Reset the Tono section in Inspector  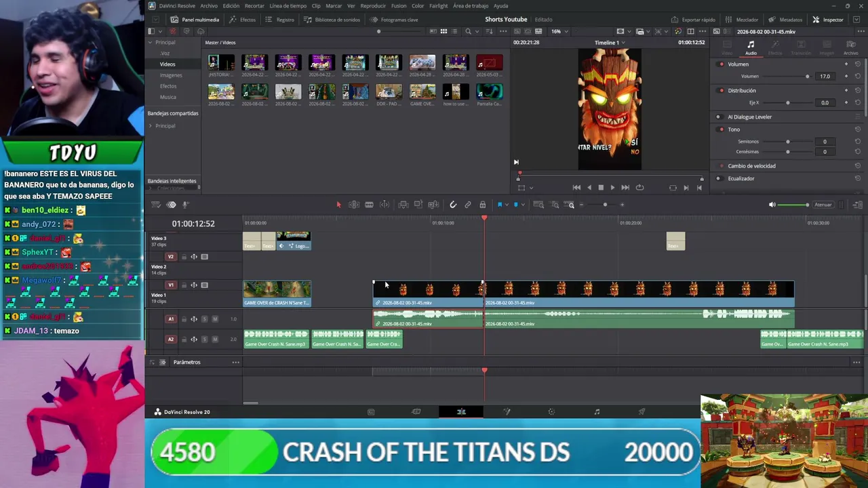(858, 129)
